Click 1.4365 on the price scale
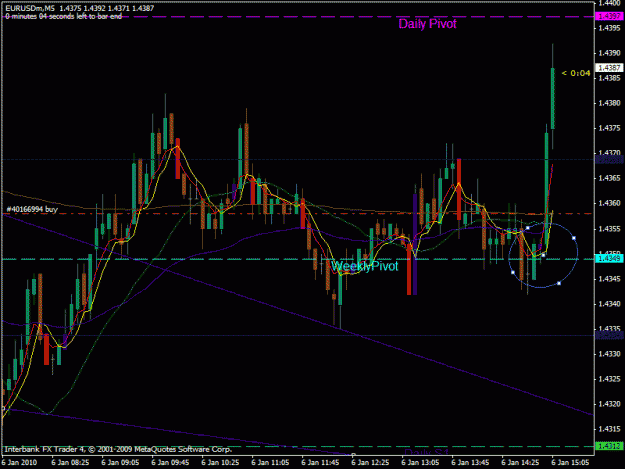 click(609, 178)
